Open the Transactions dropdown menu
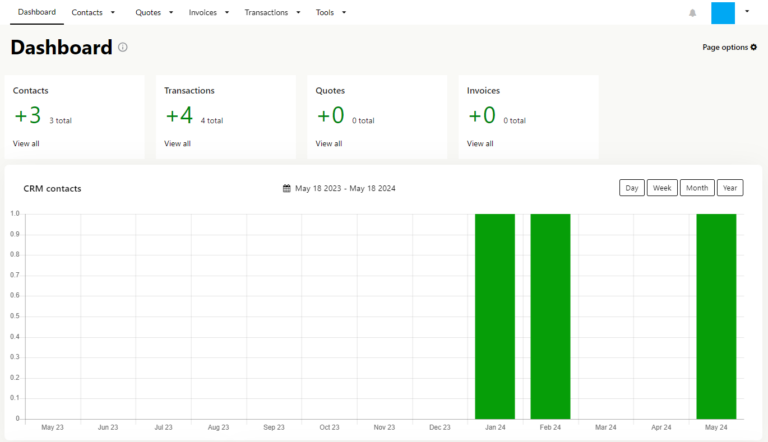The image size is (768, 442). [x=272, y=13]
